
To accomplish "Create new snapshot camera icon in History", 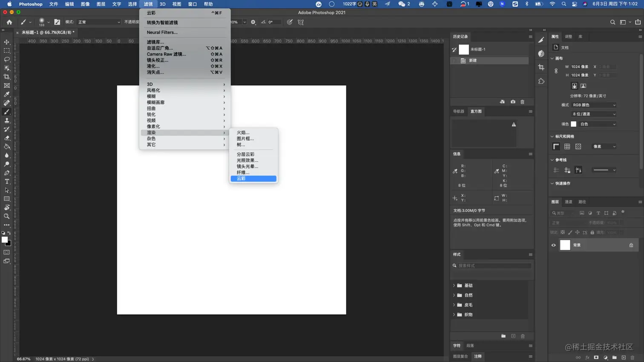I will point(513,102).
